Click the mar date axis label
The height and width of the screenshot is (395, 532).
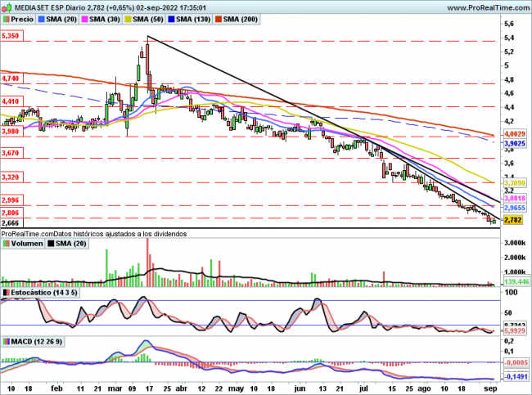coord(115,388)
